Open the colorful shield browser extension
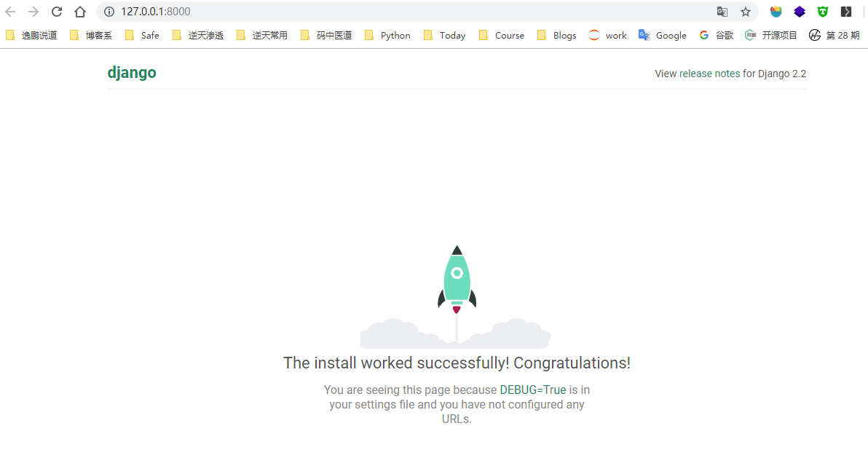Viewport: 868px width, 450px height. click(x=776, y=12)
